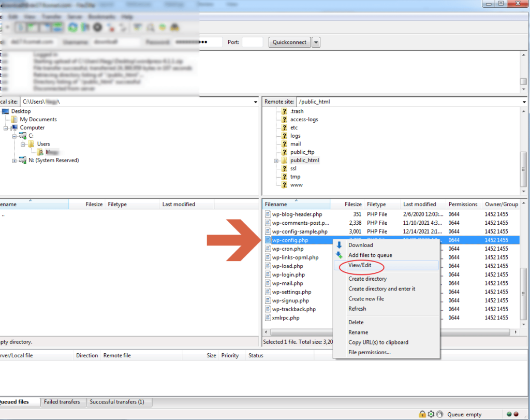Click the Disconnect from server toolbar icon

[x=111, y=27]
